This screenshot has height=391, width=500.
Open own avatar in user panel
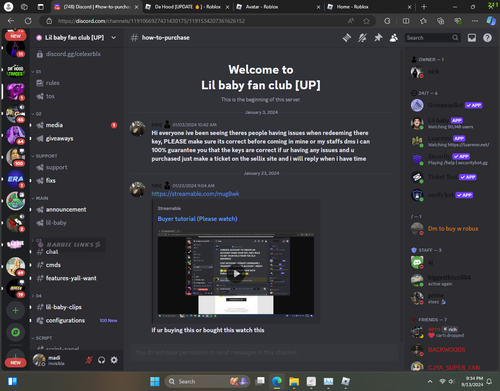39,360
